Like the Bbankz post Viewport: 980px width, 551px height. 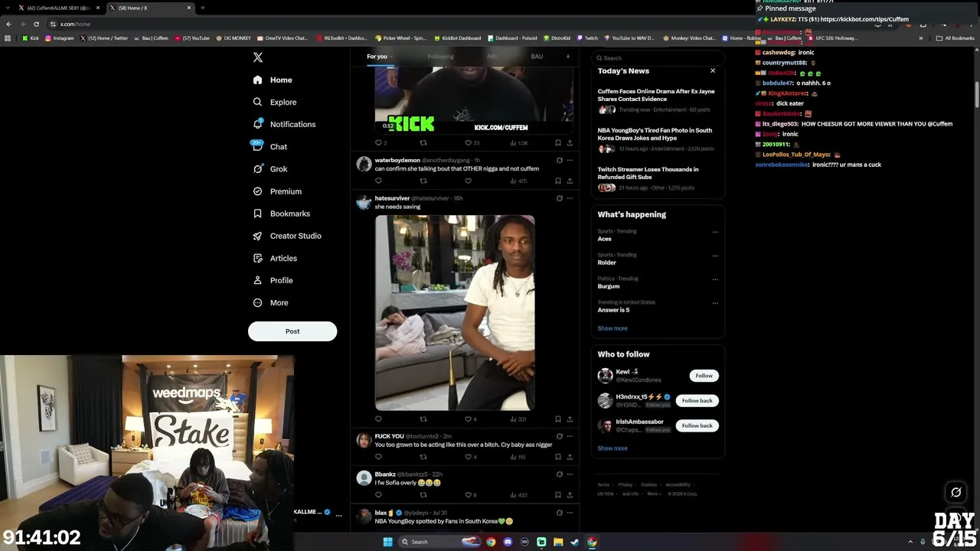(470, 495)
